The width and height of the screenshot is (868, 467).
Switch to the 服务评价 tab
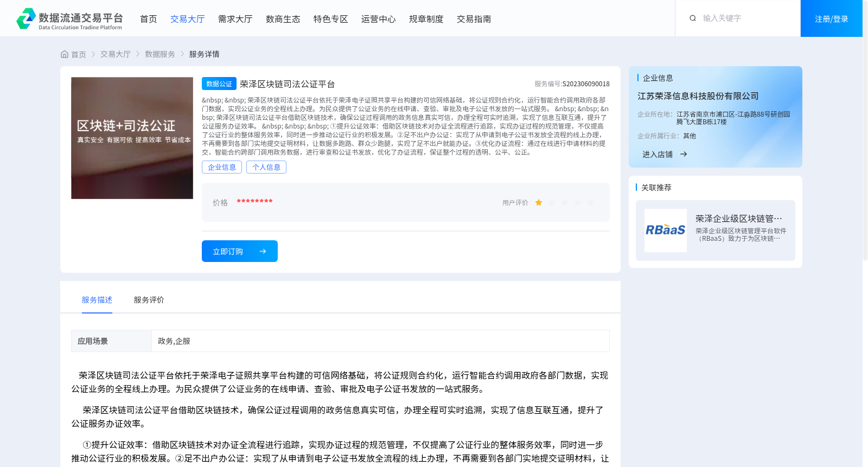149,300
